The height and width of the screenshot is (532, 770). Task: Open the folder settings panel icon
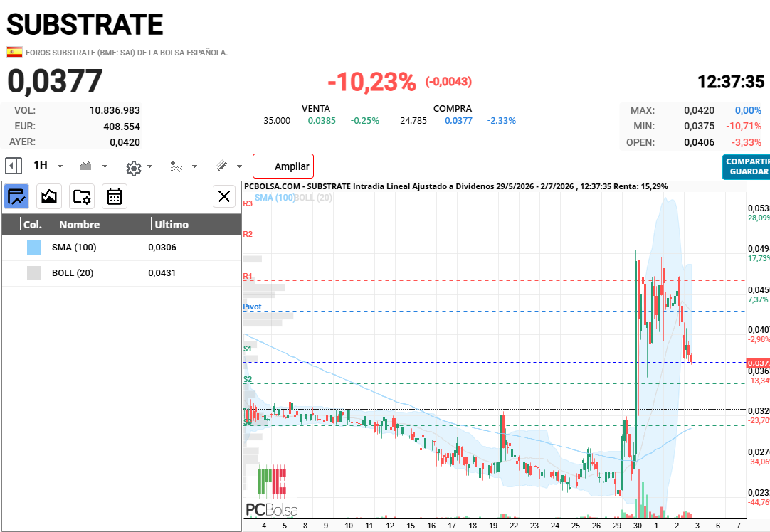click(82, 197)
